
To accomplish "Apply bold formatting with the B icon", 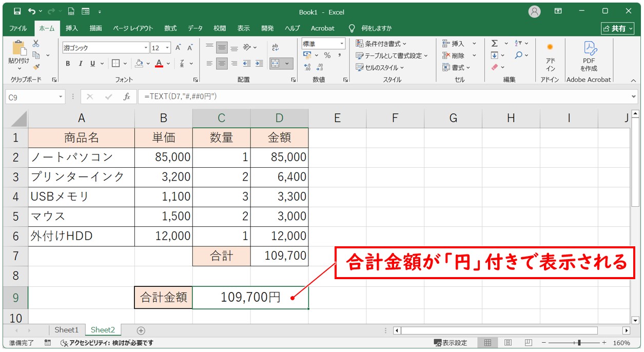I will tap(67, 64).
